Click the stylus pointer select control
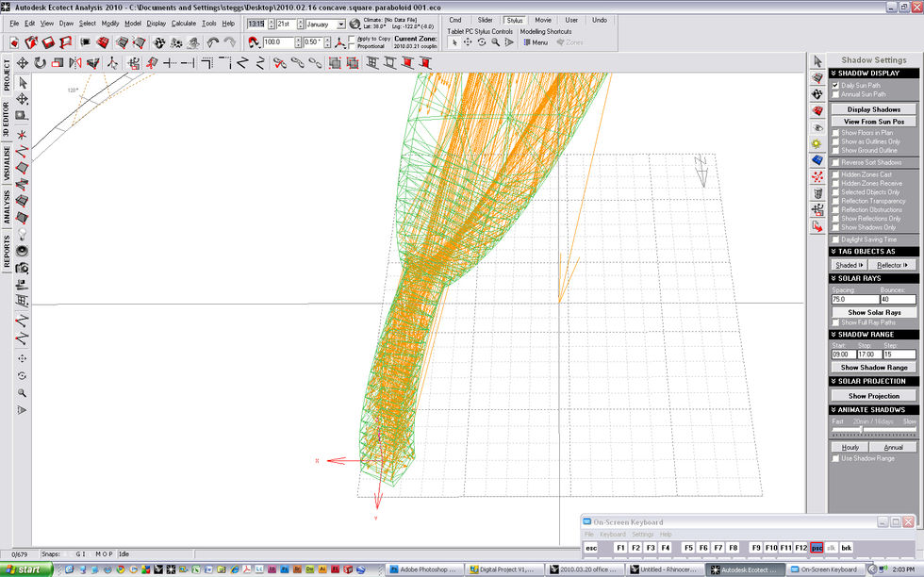Screen dimensions: 924x577 coord(454,42)
